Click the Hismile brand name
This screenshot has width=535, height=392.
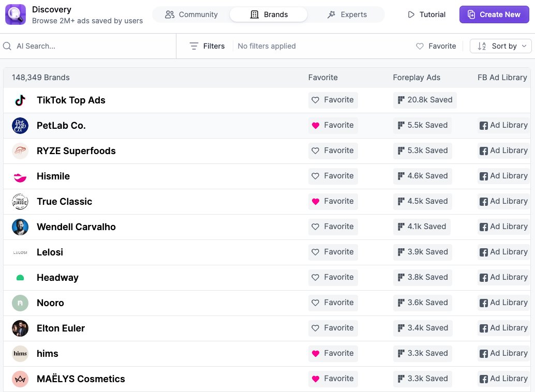point(53,176)
